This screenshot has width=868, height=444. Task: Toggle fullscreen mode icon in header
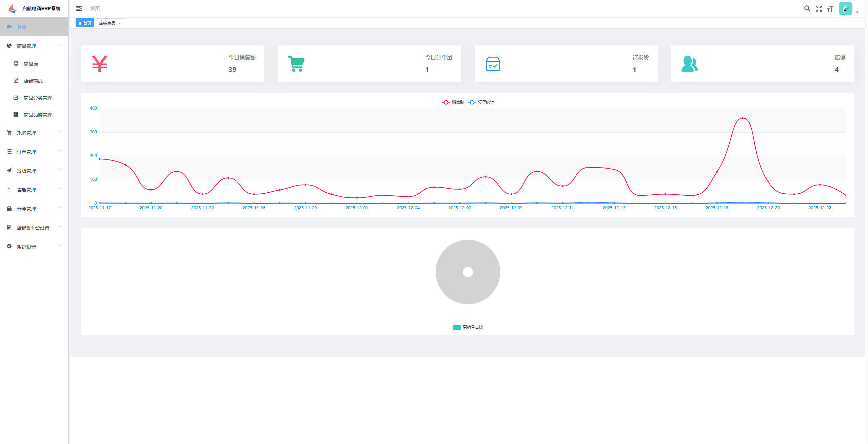(818, 8)
